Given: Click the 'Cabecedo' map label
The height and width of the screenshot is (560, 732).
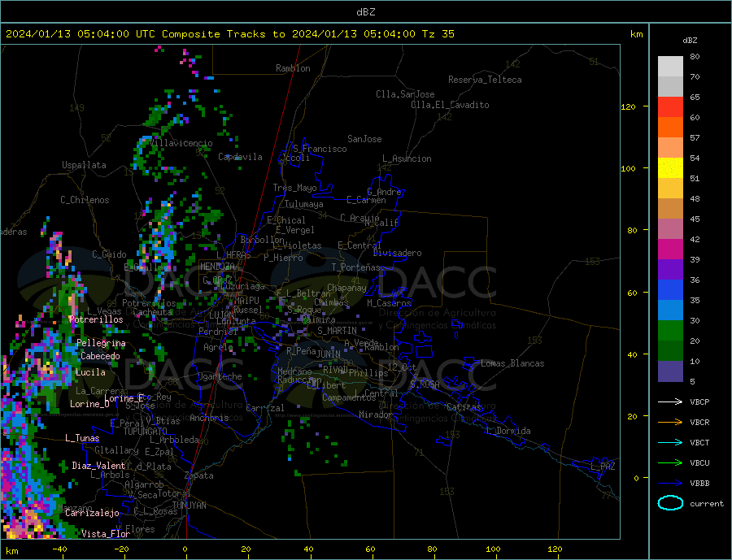Looking at the screenshot, I should click(100, 356).
